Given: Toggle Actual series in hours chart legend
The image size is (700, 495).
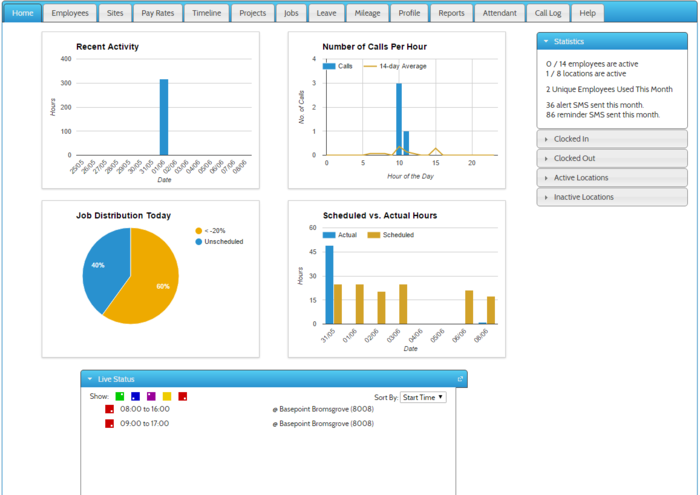Looking at the screenshot, I should click(x=340, y=235).
